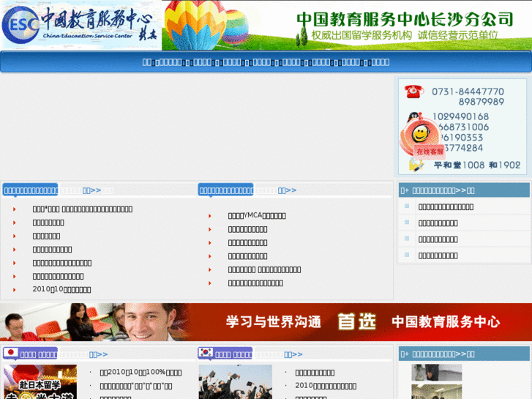This screenshot has width=532, height=399.
Task: Click the >> more link in the Japan section
Action: click(98, 355)
